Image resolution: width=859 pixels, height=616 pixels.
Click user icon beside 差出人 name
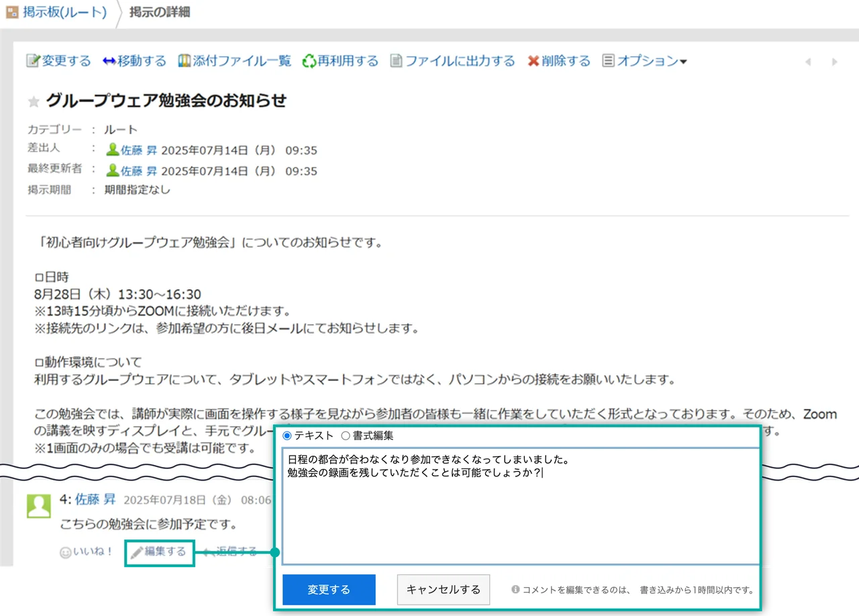113,150
